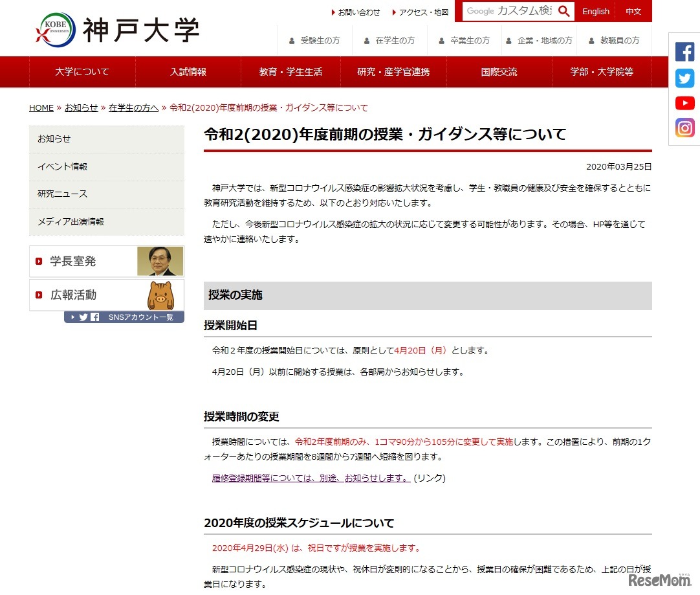Click the Twitter icon in SNSアカウント一覧 bar
Viewport: 700px width, 595px height.
pyautogui.click(x=83, y=317)
